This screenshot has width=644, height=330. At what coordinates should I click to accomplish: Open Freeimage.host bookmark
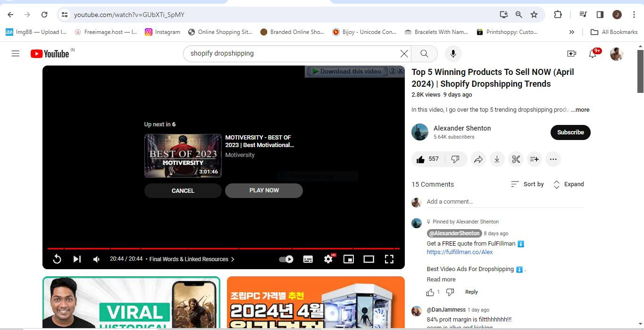(106, 32)
